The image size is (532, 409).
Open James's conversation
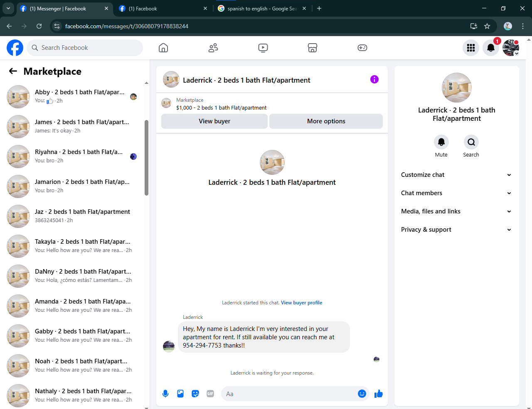[x=73, y=127]
